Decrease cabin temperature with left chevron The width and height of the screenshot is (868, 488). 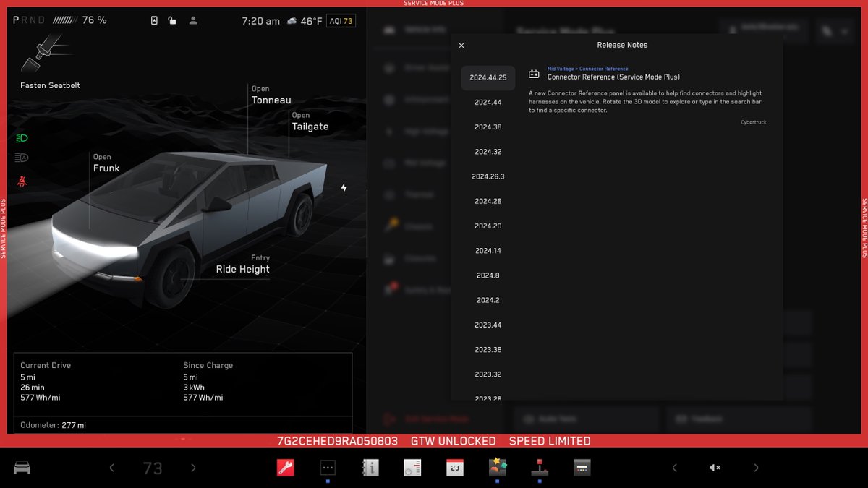pos(111,468)
